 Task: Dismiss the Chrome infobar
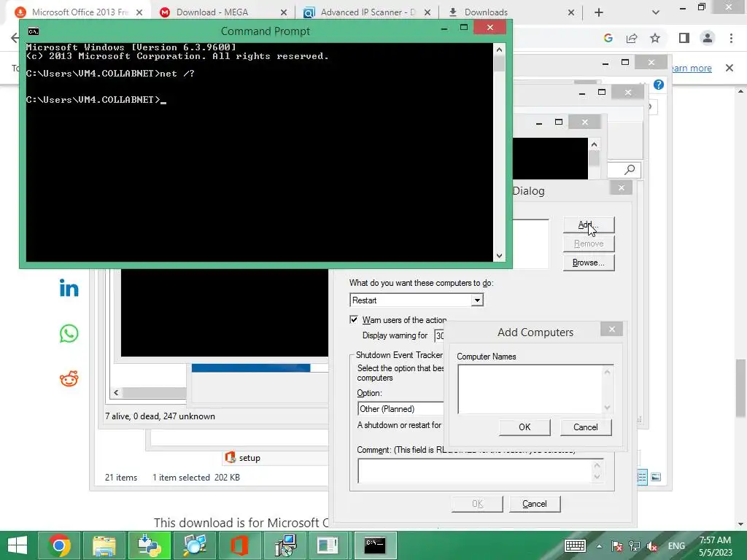(x=729, y=68)
